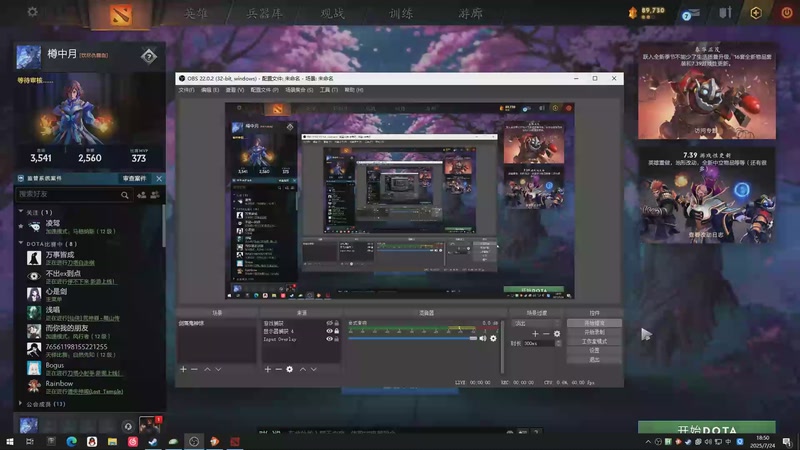Collapse the DOTA比赛中 (8) friends group
The height and width of the screenshot is (450, 800).
click(x=21, y=243)
